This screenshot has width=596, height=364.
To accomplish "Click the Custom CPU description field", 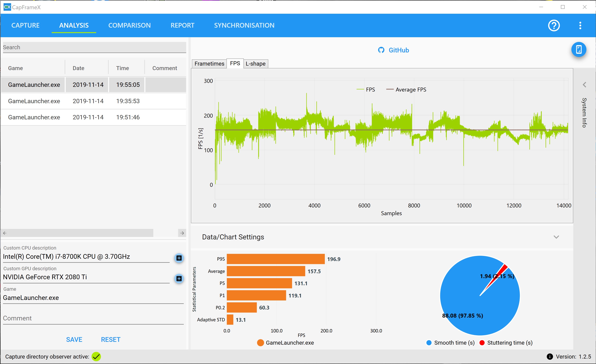I will pyautogui.click(x=86, y=257).
